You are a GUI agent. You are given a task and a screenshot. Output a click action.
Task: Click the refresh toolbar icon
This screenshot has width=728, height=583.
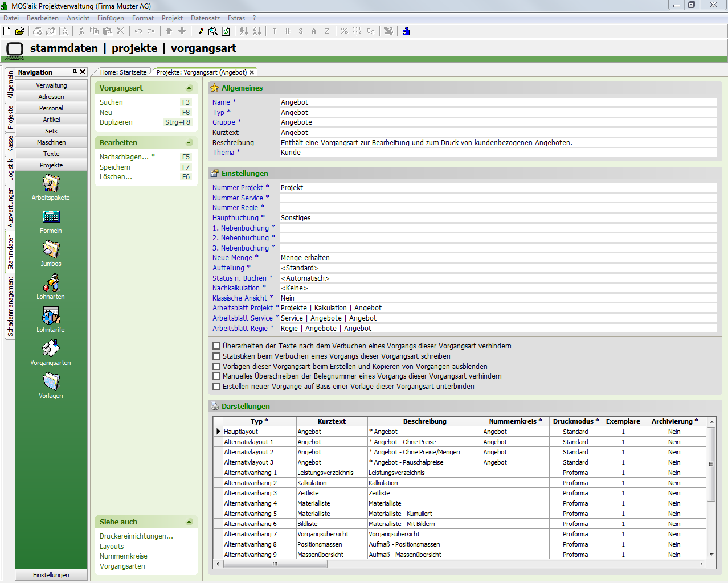[226, 31]
